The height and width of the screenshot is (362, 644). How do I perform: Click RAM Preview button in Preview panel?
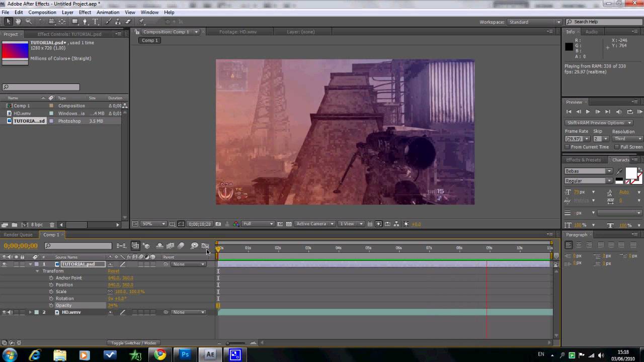click(x=640, y=112)
